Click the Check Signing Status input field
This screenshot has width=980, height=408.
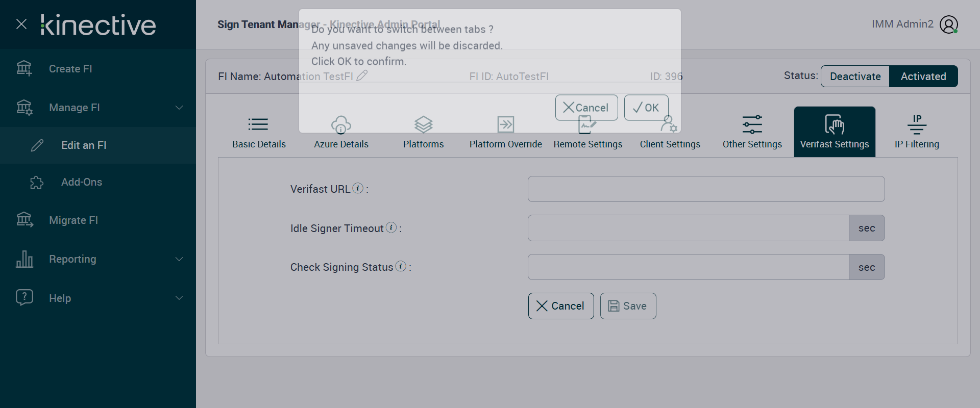coord(689,267)
